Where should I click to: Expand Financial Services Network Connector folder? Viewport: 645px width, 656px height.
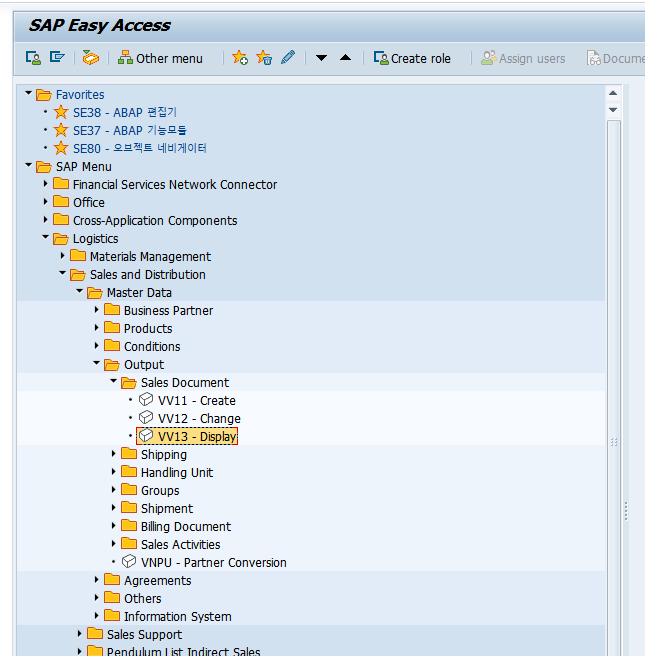click(x=46, y=183)
